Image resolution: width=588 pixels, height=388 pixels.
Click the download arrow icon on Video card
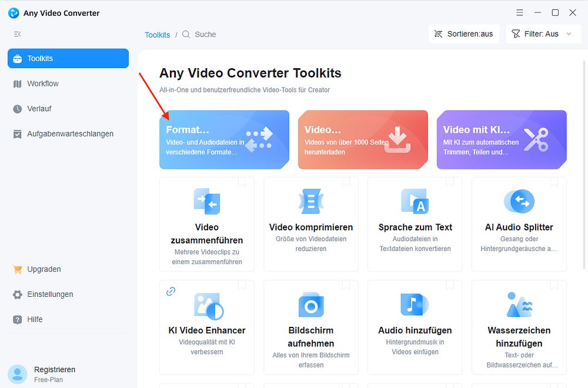click(x=397, y=139)
